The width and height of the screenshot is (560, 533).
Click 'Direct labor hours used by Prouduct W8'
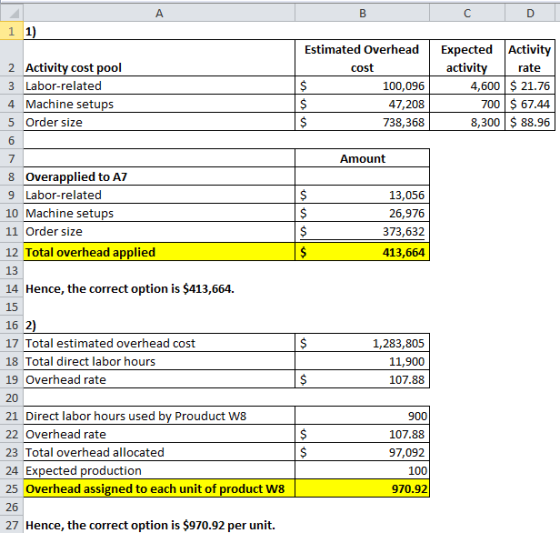click(159, 416)
